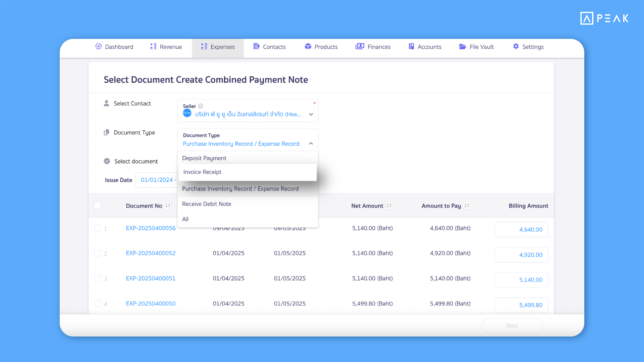
Task: Tick the checkbox for row 1
Action: (x=98, y=228)
